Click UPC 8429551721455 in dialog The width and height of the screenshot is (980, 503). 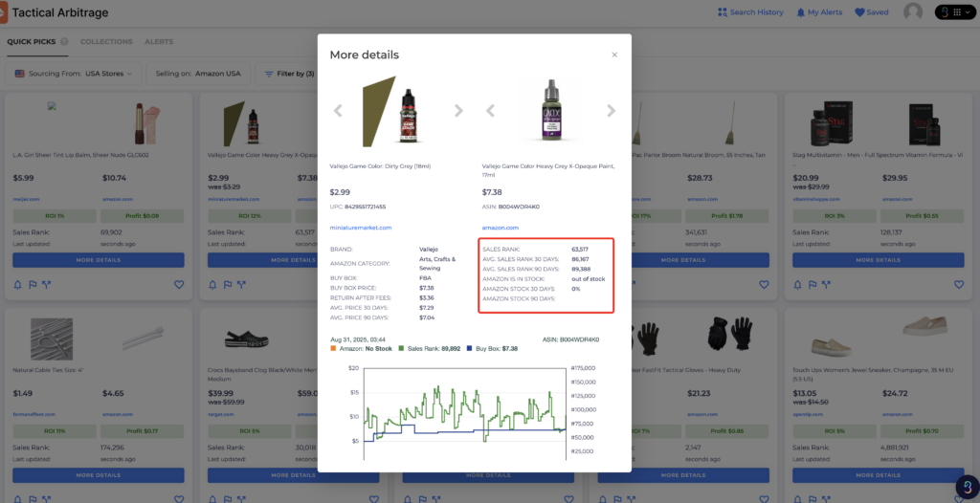358,207
